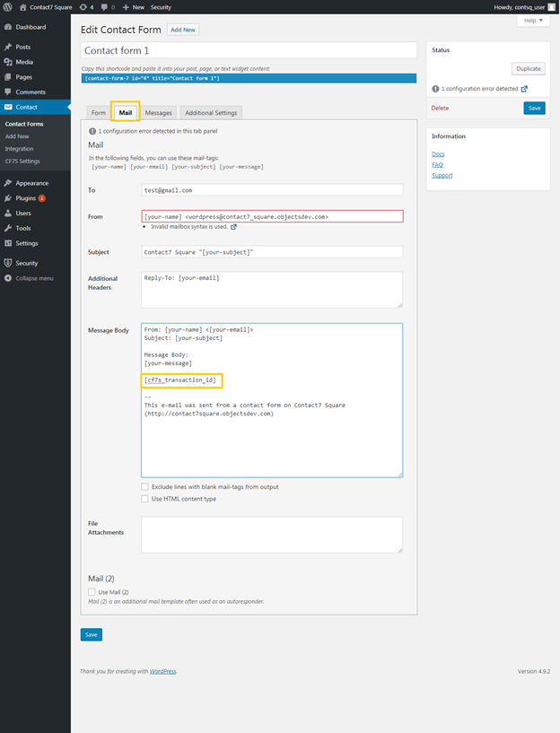Click the Version 4.9.2 footer text

[534, 671]
